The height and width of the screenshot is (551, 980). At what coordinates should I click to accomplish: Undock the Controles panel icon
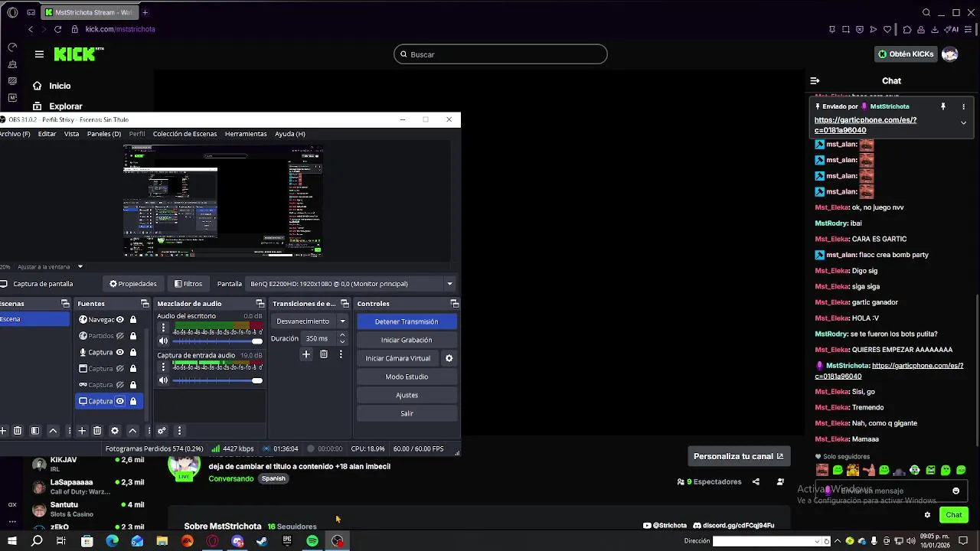pos(454,304)
